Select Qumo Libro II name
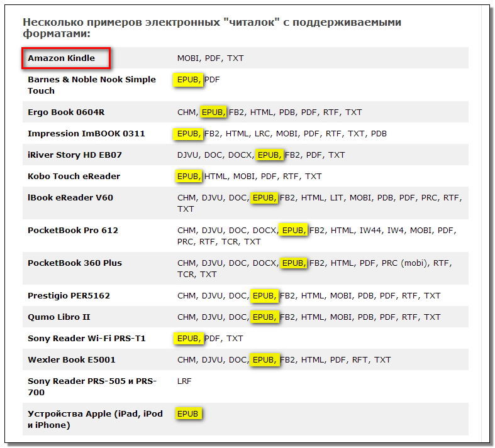 (58, 317)
